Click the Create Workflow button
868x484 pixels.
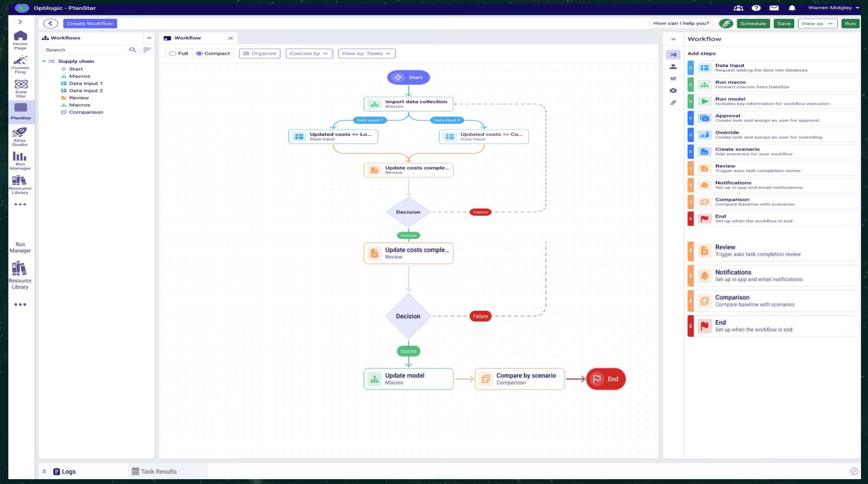(90, 24)
